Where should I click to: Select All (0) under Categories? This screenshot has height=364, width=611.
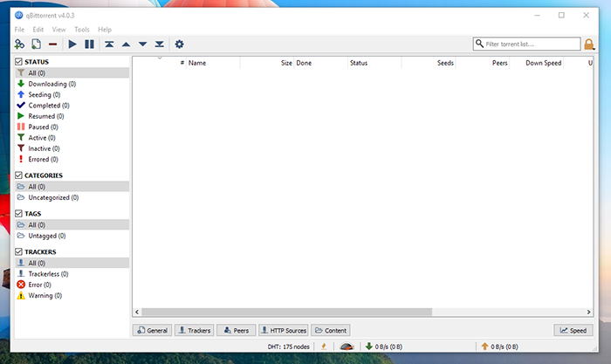click(72, 187)
